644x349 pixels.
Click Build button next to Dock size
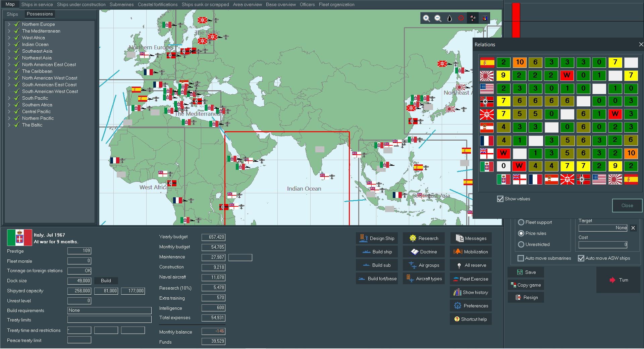106,281
